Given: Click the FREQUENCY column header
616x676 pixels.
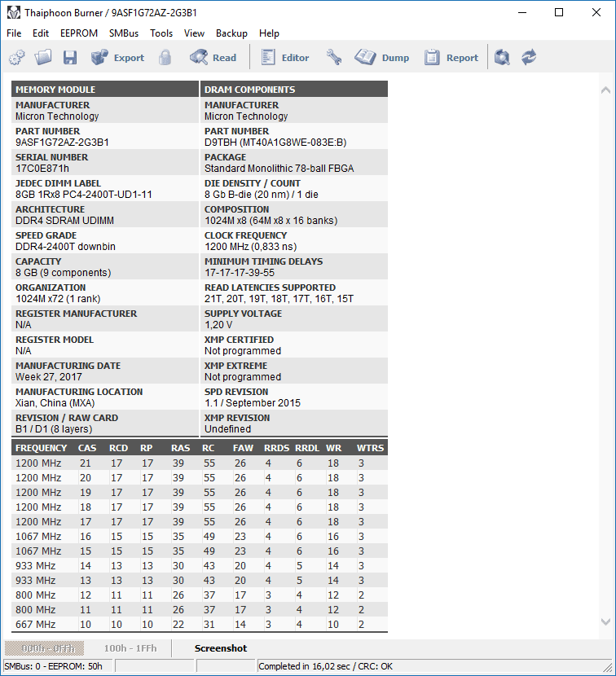Looking at the screenshot, I should click(41, 449).
